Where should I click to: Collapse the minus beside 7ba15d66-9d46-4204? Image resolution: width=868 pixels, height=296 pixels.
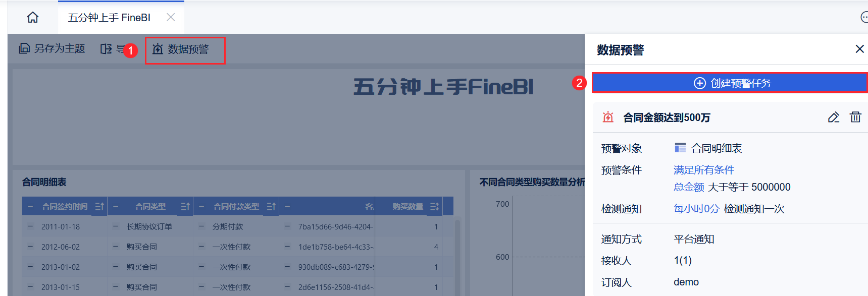[287, 226]
